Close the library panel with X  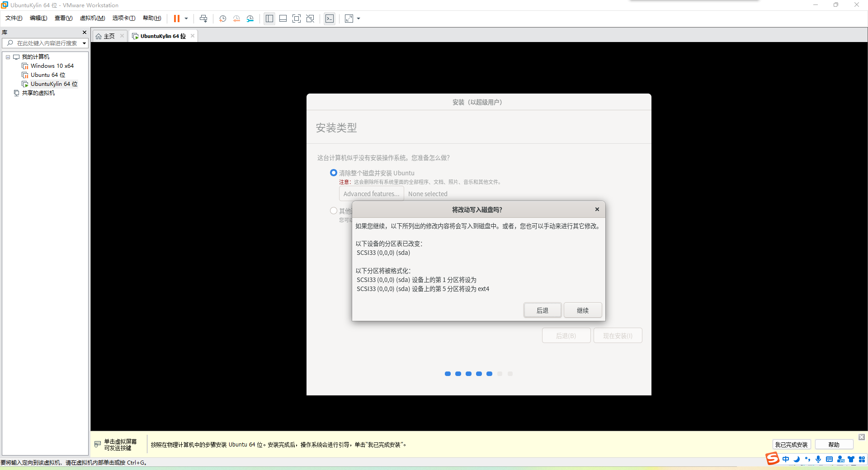click(x=84, y=32)
